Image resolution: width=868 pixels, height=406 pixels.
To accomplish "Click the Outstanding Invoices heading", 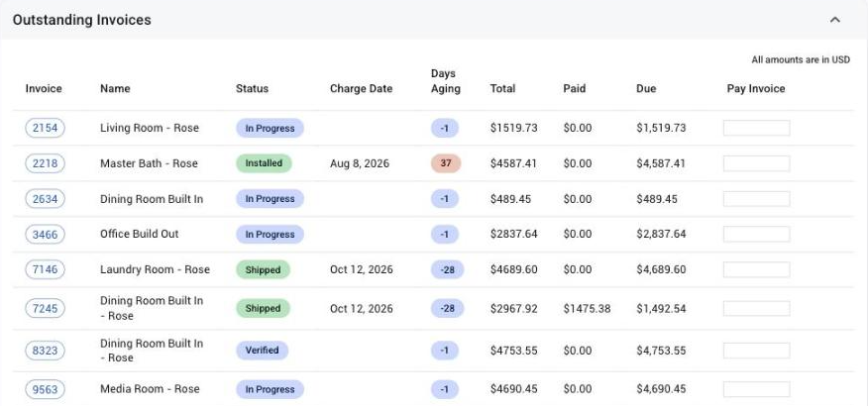I will 82,20.
